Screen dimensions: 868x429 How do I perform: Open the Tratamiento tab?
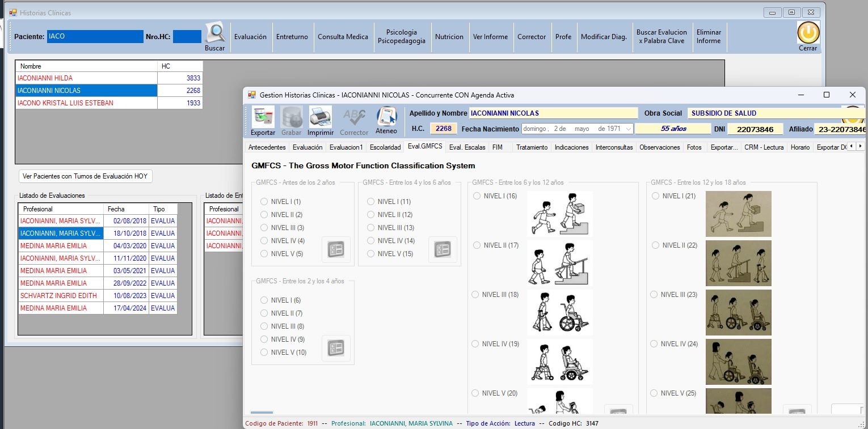(532, 147)
